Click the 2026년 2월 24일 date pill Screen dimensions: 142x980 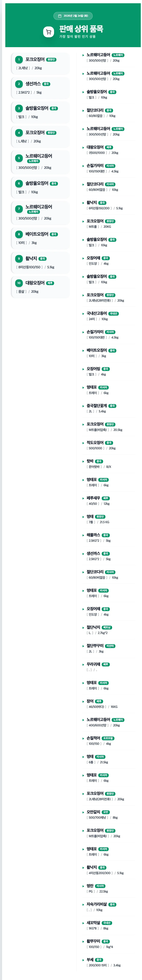coord(73,16)
